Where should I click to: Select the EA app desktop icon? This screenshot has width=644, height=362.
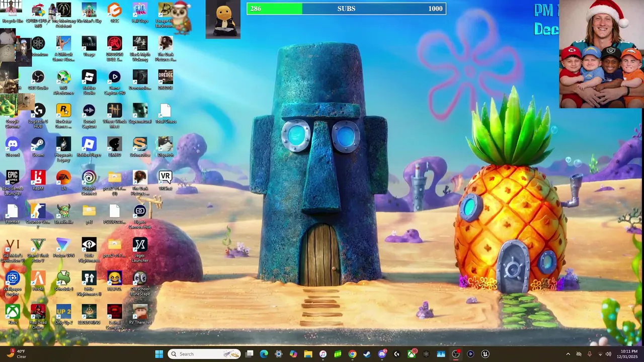(63, 181)
